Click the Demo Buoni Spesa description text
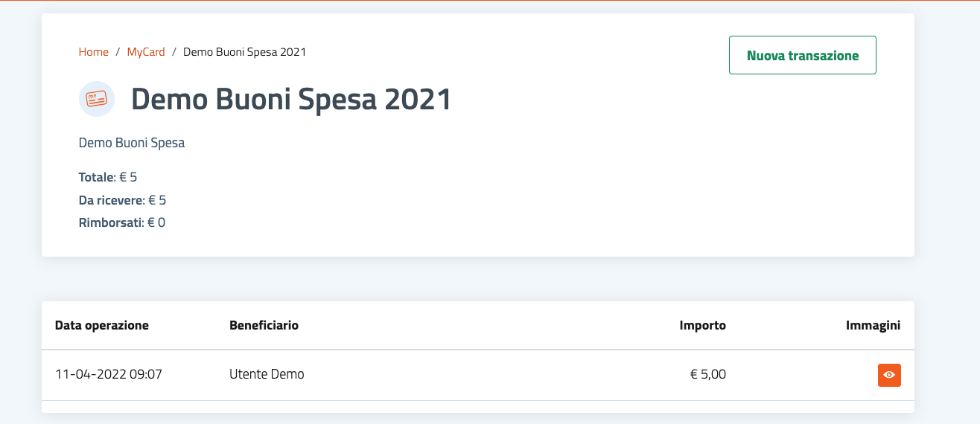The height and width of the screenshot is (424, 980). (132, 143)
